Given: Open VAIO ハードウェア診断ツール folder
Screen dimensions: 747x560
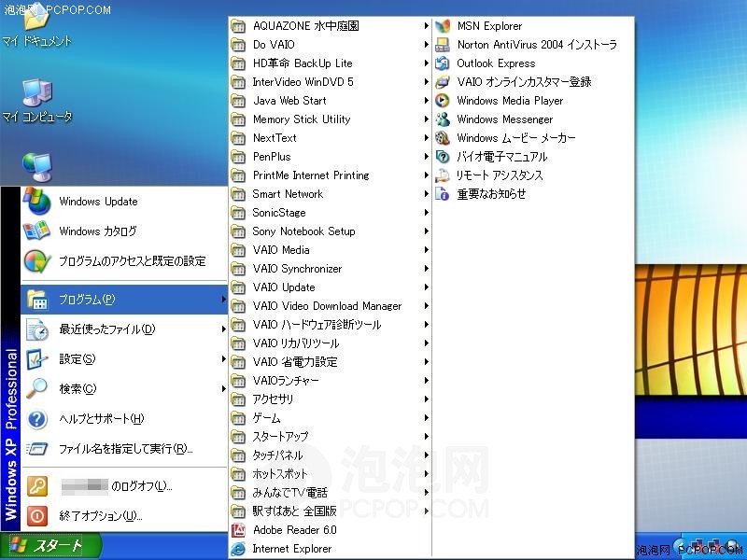Looking at the screenshot, I should pyautogui.click(x=331, y=325).
